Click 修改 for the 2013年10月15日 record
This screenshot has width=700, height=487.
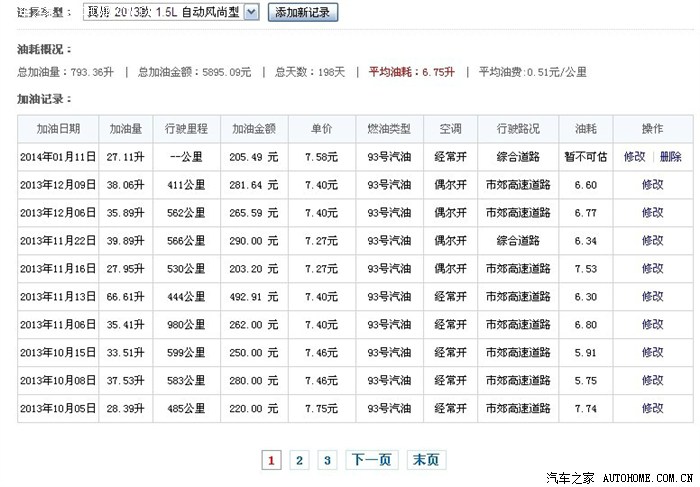click(x=652, y=353)
